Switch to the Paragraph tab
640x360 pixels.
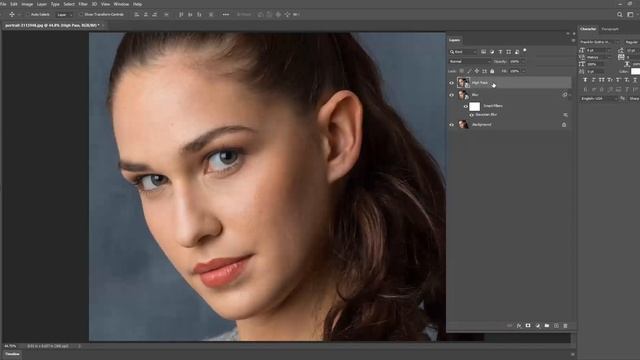[x=610, y=29]
